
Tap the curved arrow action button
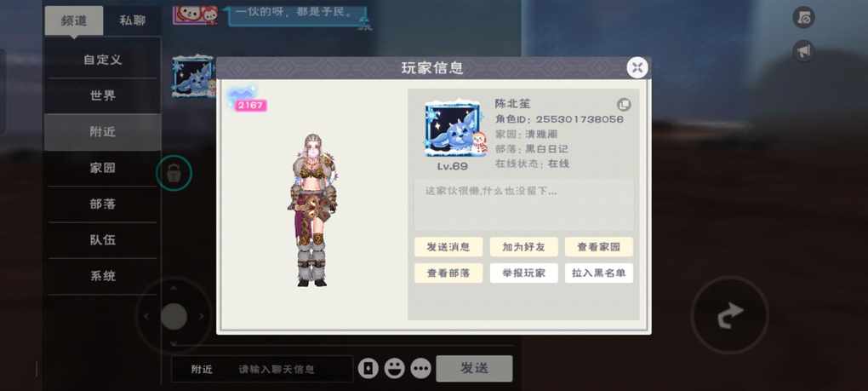pos(729,315)
